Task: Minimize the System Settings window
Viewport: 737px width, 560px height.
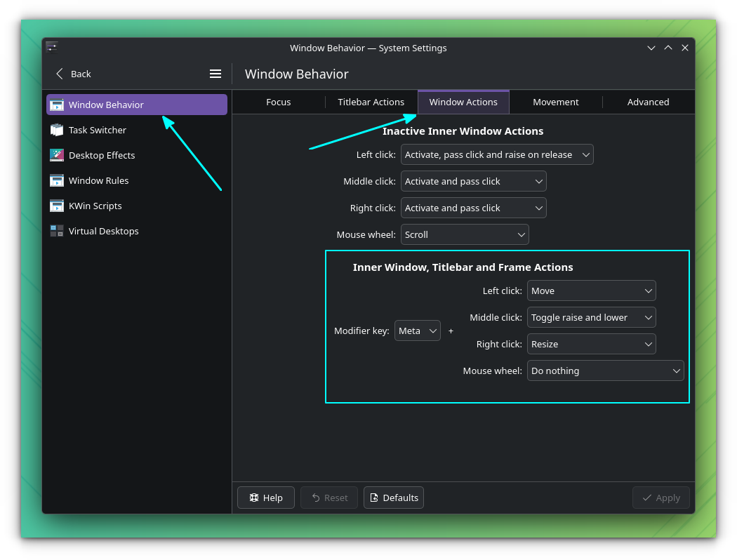Action: (651, 48)
